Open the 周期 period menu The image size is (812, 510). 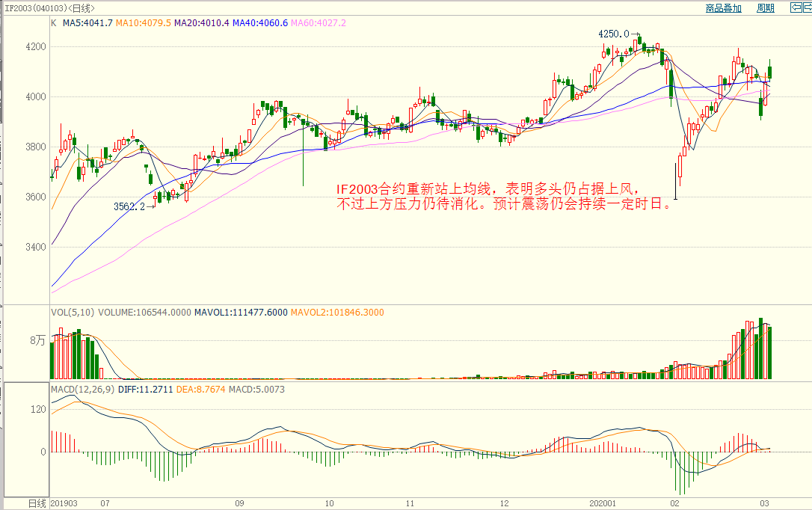click(765, 8)
